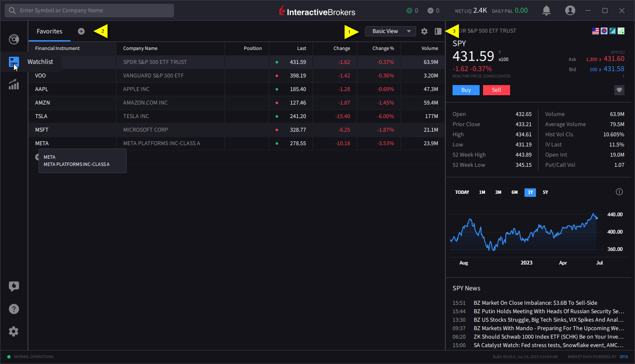The height and width of the screenshot is (364, 635).
Task: Select the AAPL row ticker
Action: [x=41, y=89]
